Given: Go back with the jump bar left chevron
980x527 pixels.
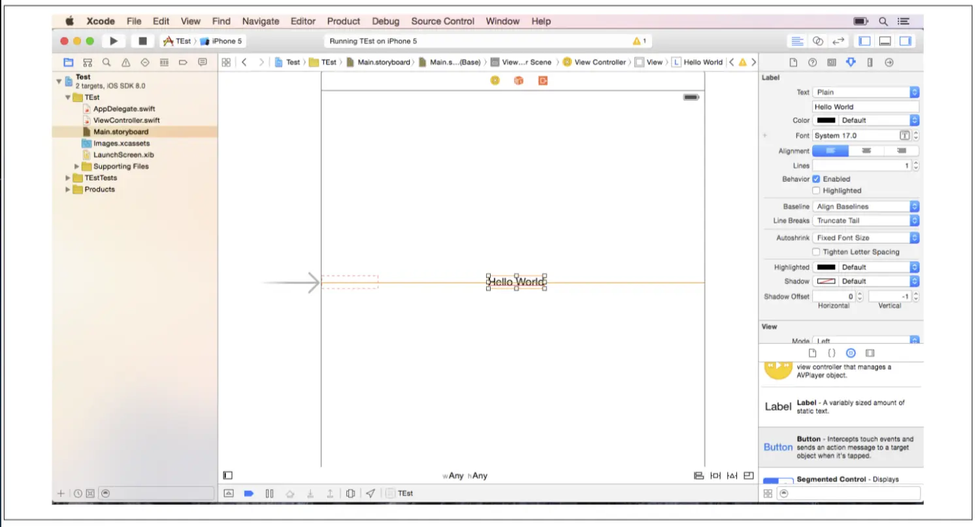Looking at the screenshot, I should (244, 62).
